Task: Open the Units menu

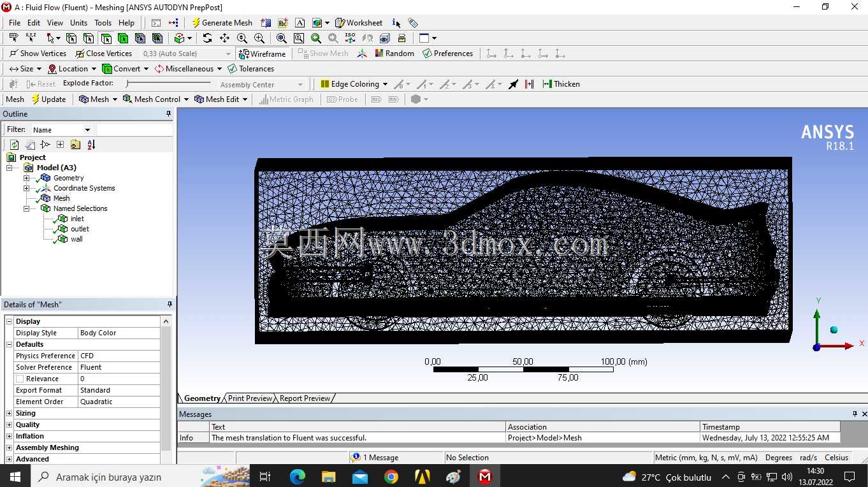Action: pos(78,22)
